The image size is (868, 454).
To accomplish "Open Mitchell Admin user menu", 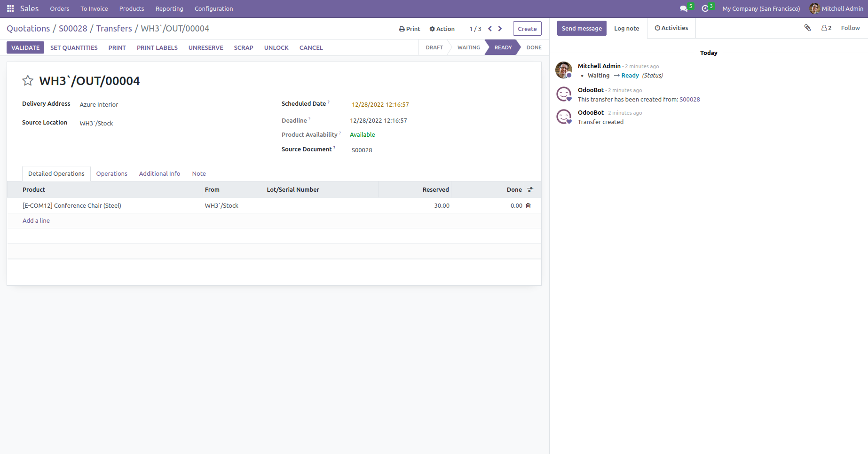I will 836,8.
